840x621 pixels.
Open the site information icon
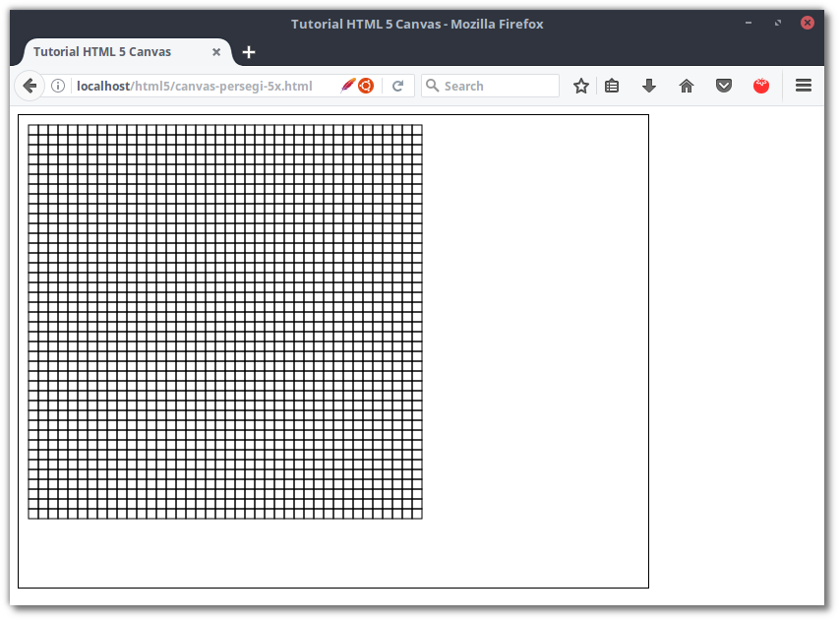pyautogui.click(x=58, y=86)
